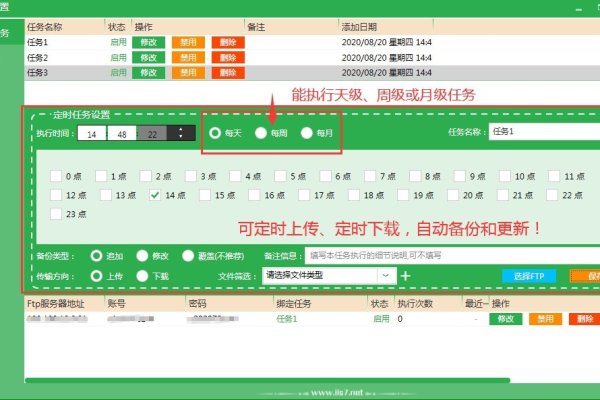This screenshot has height=400, width=600.
Task: Choose 修改 backup type radio button
Action: pos(142,256)
